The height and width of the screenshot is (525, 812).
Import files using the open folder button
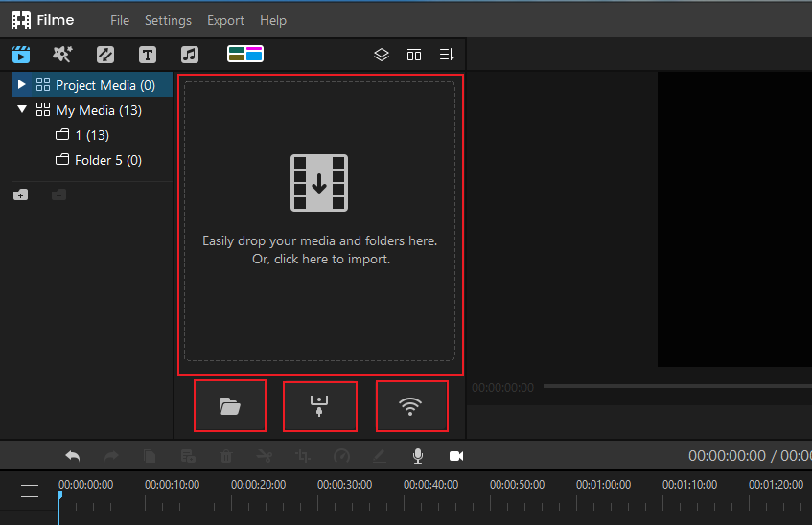point(230,406)
